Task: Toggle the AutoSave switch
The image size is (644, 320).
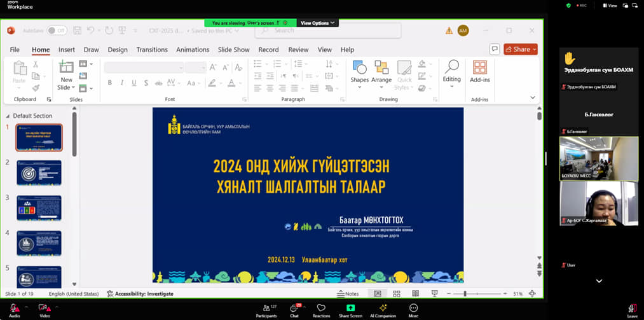Action: pyautogui.click(x=57, y=30)
